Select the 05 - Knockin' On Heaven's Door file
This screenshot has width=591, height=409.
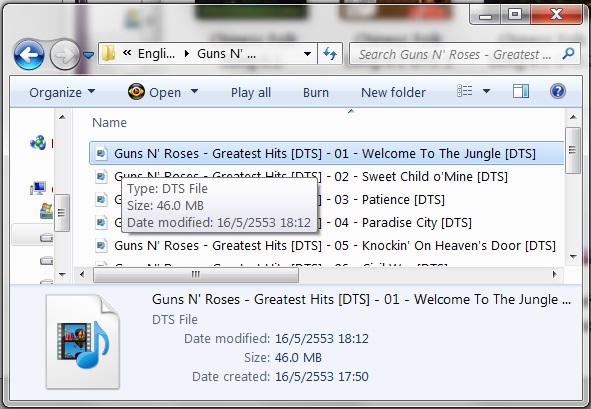pos(326,245)
